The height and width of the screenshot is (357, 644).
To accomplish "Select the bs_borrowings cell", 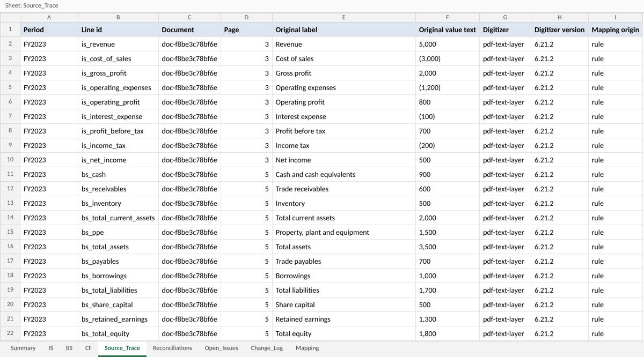I will 118,276.
